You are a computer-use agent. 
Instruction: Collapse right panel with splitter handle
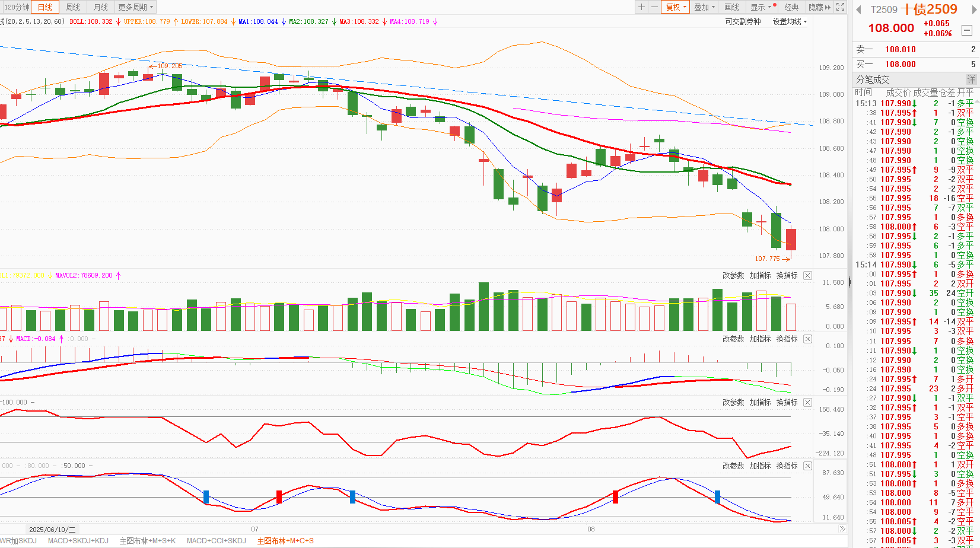coord(849,283)
